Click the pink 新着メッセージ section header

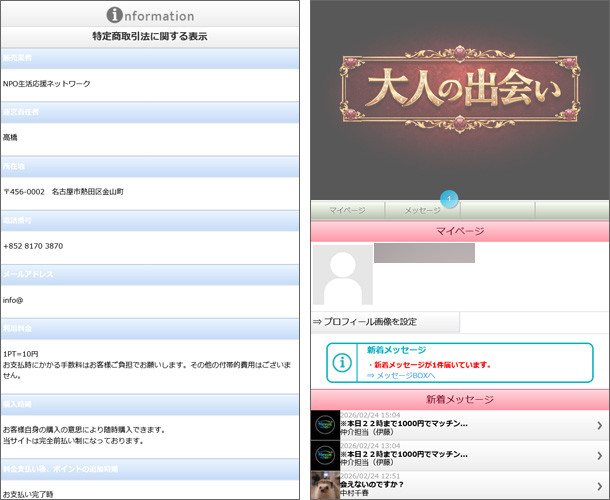460,399
